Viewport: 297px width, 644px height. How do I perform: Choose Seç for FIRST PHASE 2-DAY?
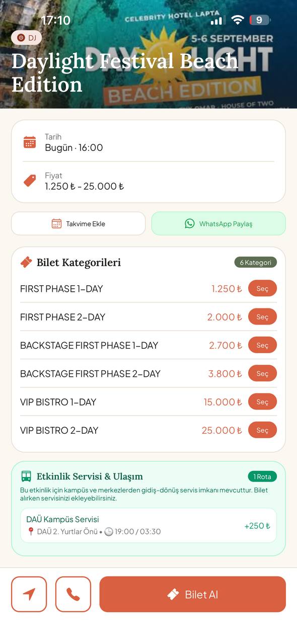click(262, 317)
